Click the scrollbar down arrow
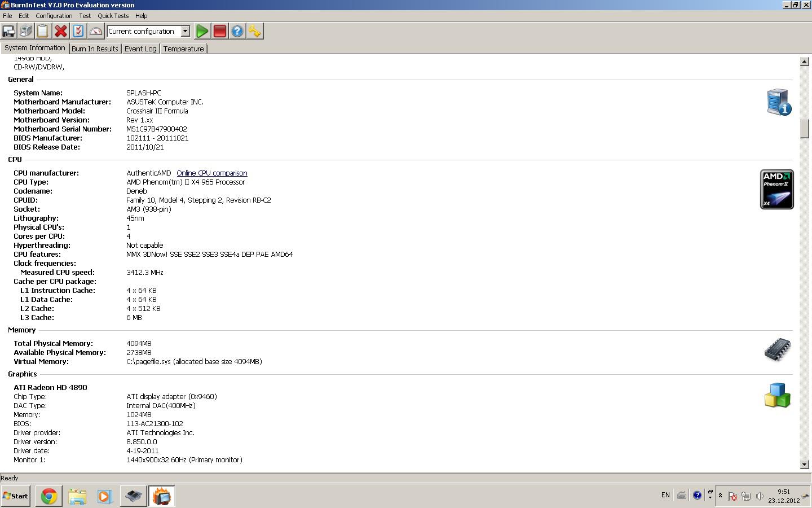 point(805,465)
